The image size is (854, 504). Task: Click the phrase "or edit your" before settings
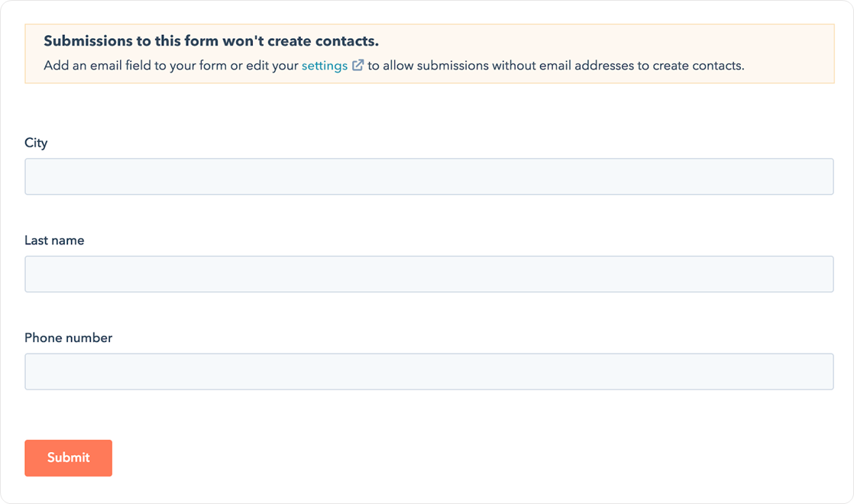[264, 66]
